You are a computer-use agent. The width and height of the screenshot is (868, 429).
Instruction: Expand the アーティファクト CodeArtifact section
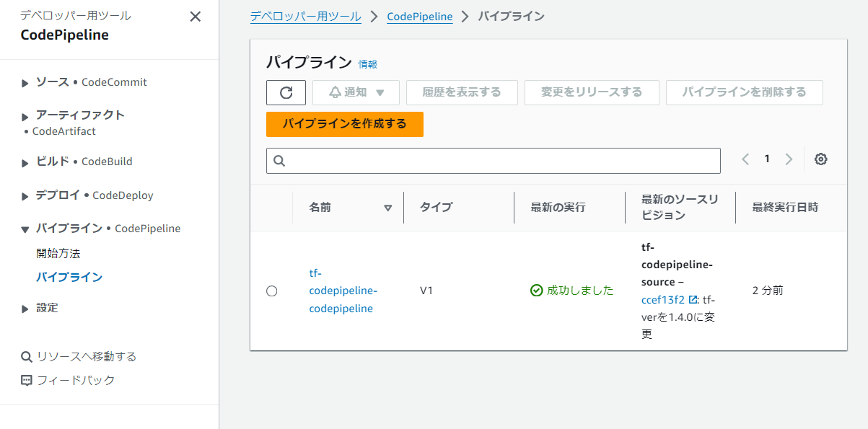coord(26,115)
